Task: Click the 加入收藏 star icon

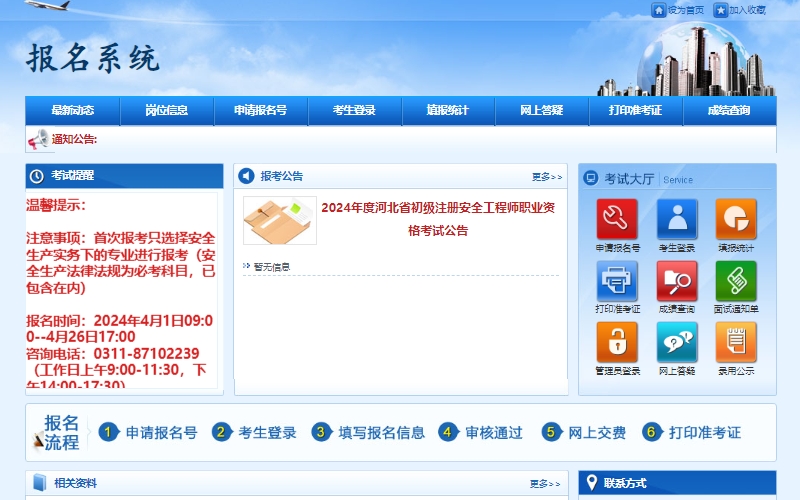Action: pyautogui.click(x=721, y=10)
